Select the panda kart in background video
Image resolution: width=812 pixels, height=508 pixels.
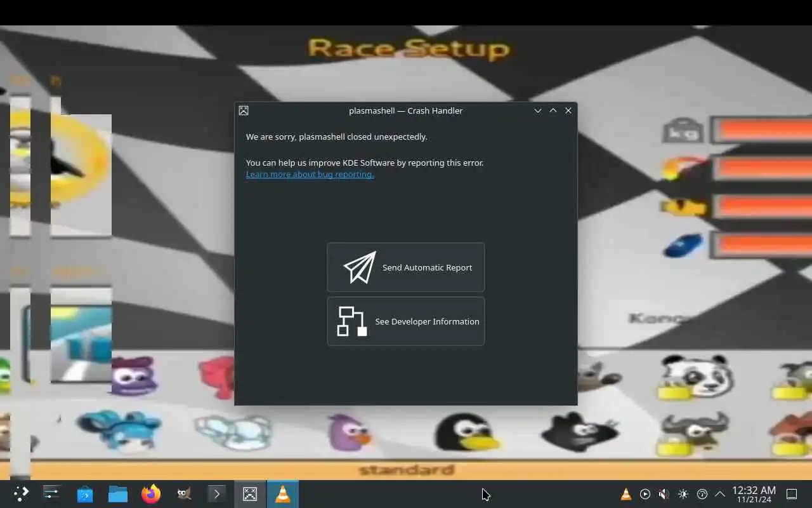[x=696, y=377]
